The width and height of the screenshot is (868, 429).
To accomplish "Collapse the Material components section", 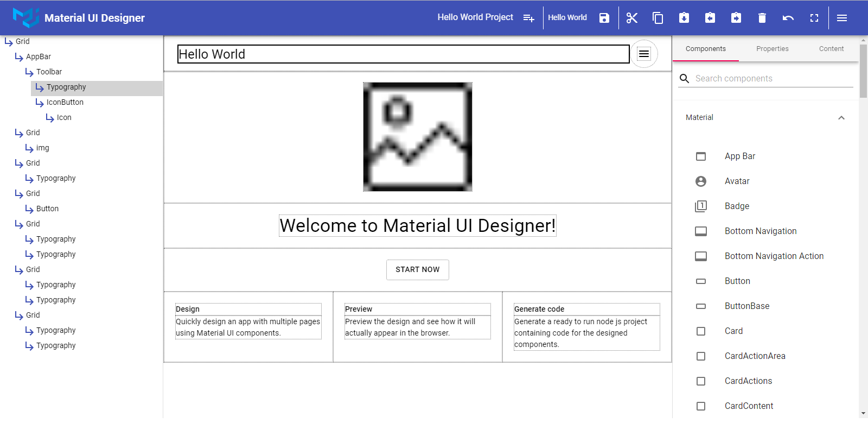I will click(841, 118).
